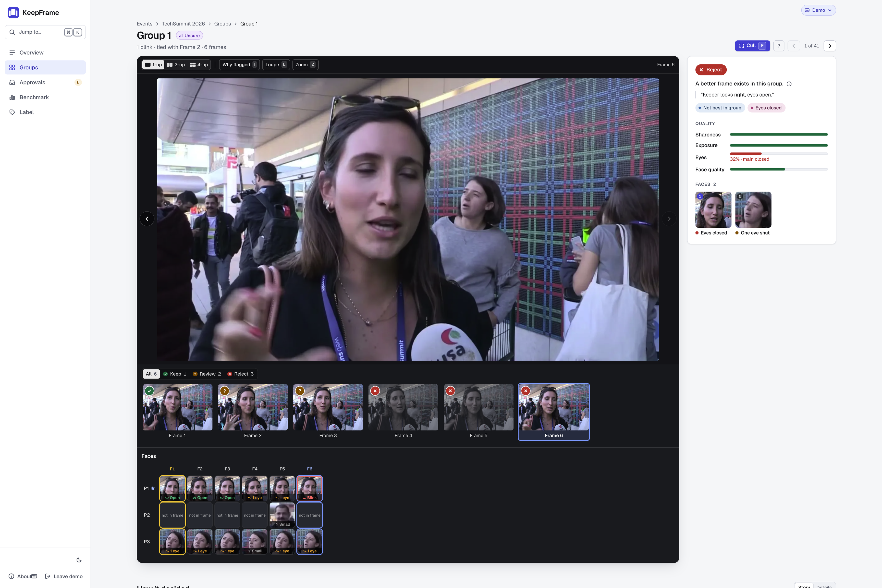This screenshot has width=882, height=588.
Task: Click the Eyes quality bar at 32%
Action: 779,154
